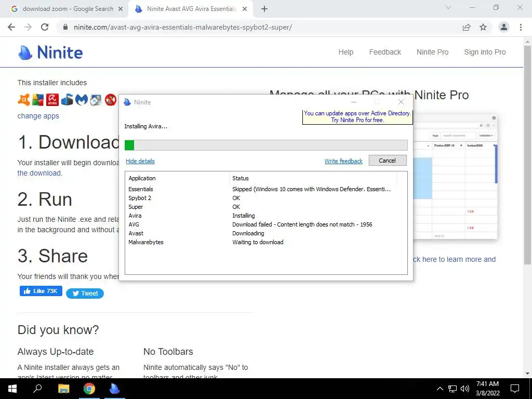Click the AVG icon in installer includes
This screenshot has width=532, height=399.
click(38, 100)
